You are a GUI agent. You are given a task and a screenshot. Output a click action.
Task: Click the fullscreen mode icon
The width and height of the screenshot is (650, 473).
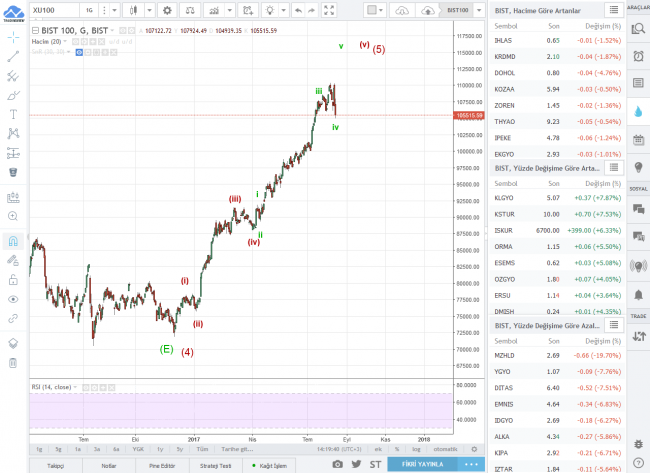coord(329,10)
